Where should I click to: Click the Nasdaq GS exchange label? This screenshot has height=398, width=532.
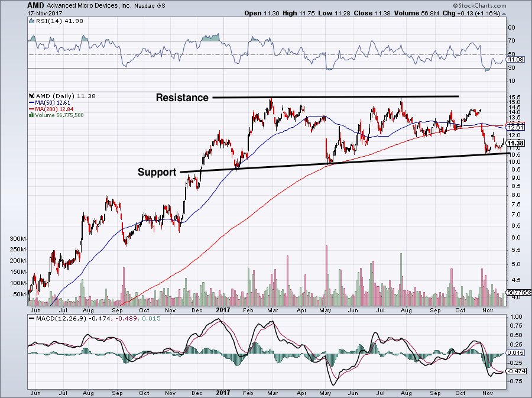coord(150,6)
